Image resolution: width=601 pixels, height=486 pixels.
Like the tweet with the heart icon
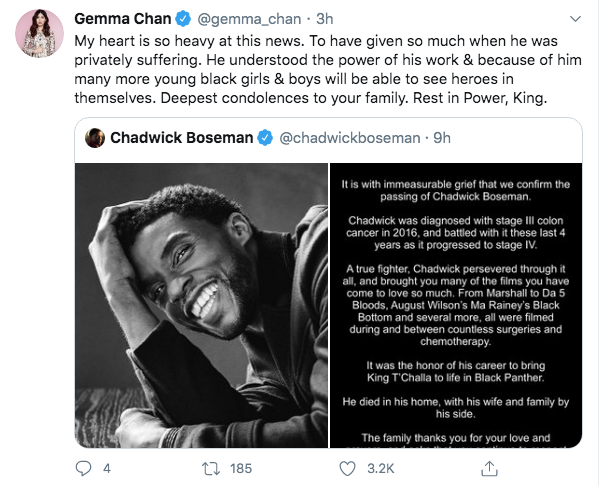348,468
